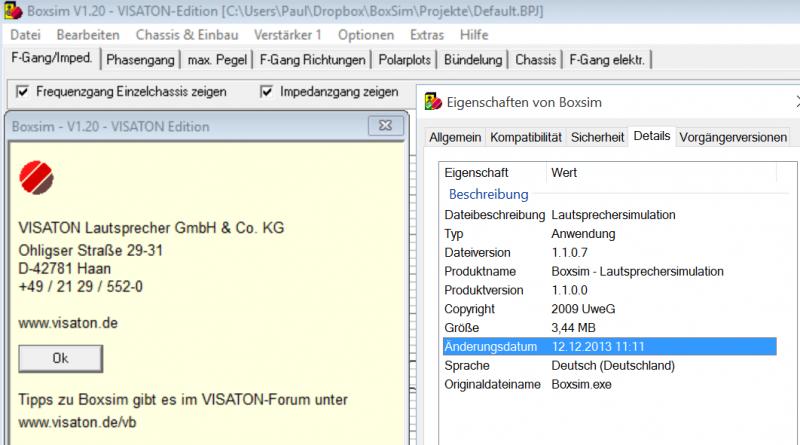The width and height of the screenshot is (800, 445).
Task: Switch to the Phasengang tab
Action: click(x=140, y=60)
